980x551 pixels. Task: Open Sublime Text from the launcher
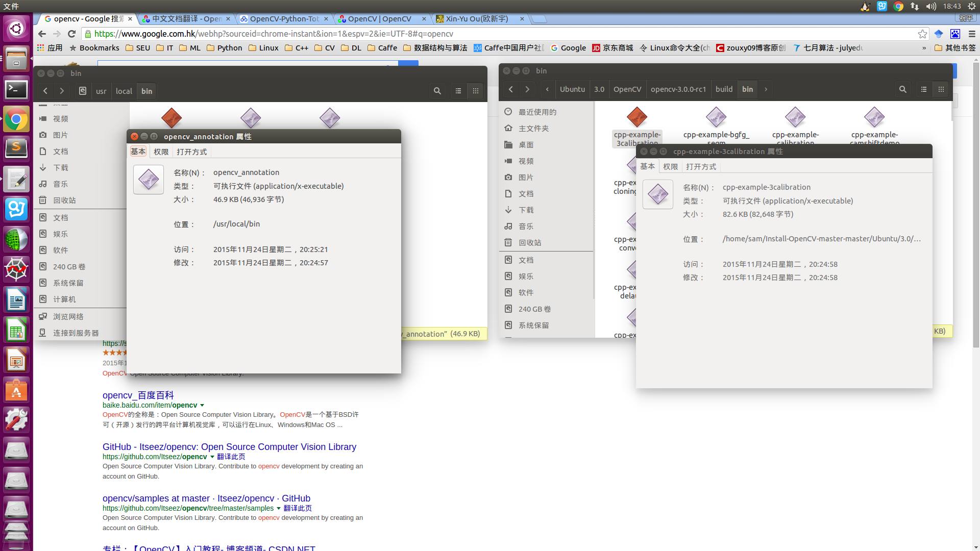pyautogui.click(x=16, y=148)
